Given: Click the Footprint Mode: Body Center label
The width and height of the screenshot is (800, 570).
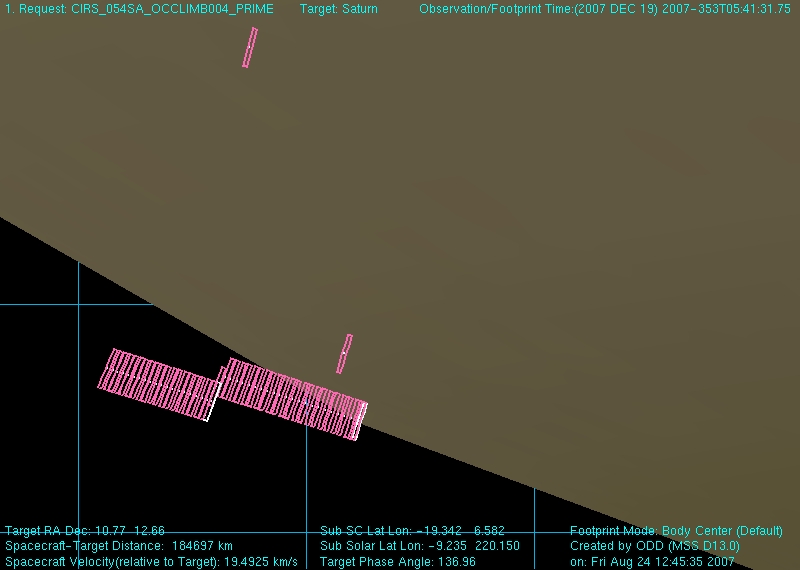Looking at the screenshot, I should click(676, 531).
